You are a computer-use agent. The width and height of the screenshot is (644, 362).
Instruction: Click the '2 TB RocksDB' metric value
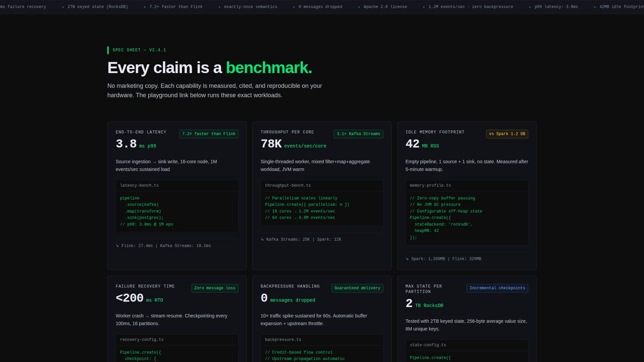point(424,304)
